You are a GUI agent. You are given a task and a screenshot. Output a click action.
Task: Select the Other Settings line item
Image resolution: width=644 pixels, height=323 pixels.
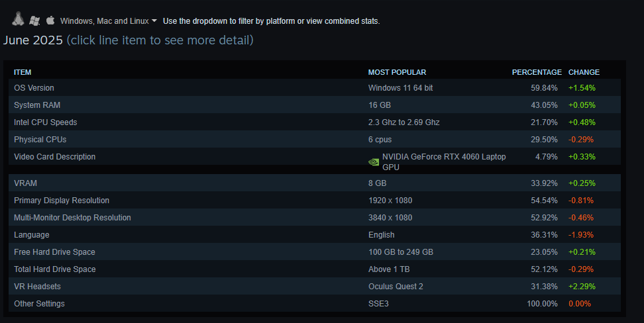click(315, 304)
